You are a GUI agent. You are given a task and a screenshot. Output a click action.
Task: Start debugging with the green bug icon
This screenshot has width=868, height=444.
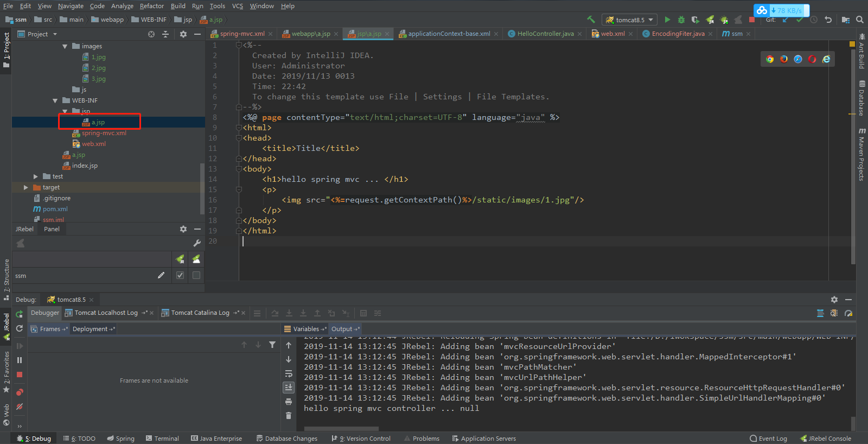(681, 20)
